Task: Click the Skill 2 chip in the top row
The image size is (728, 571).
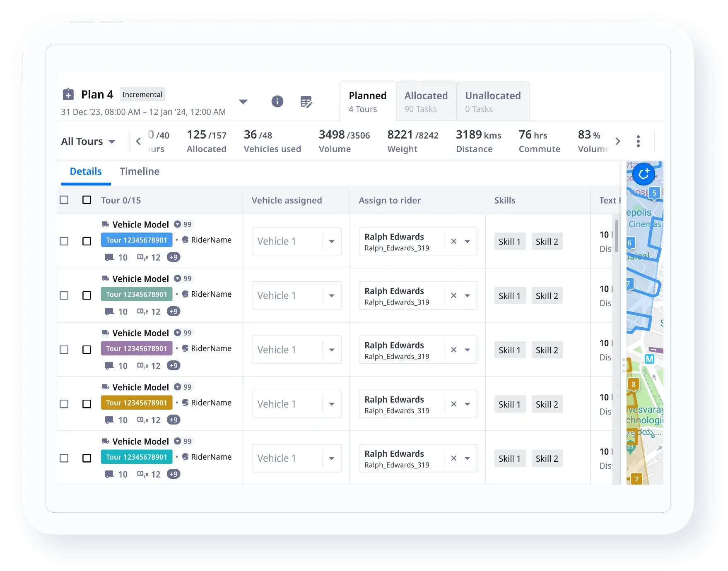Action: click(x=547, y=241)
